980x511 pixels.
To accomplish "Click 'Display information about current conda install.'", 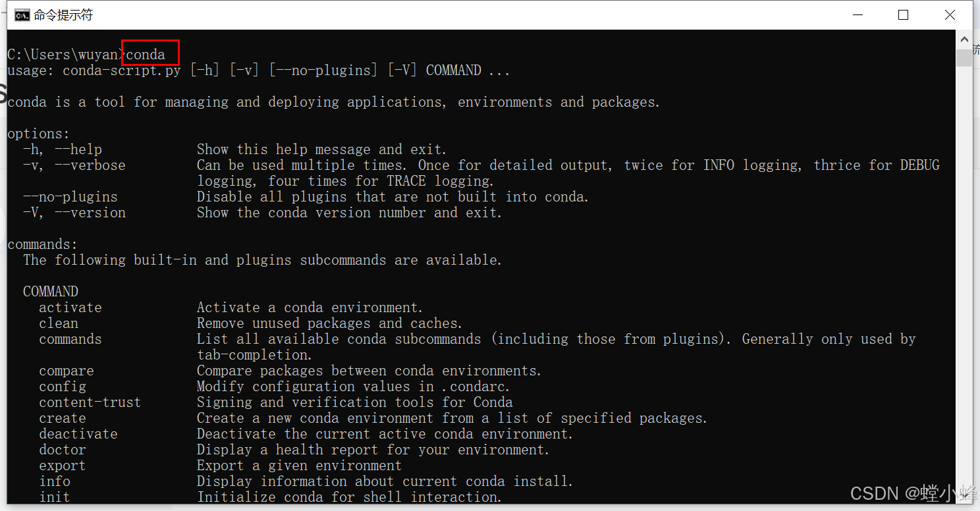I will 385,481.
